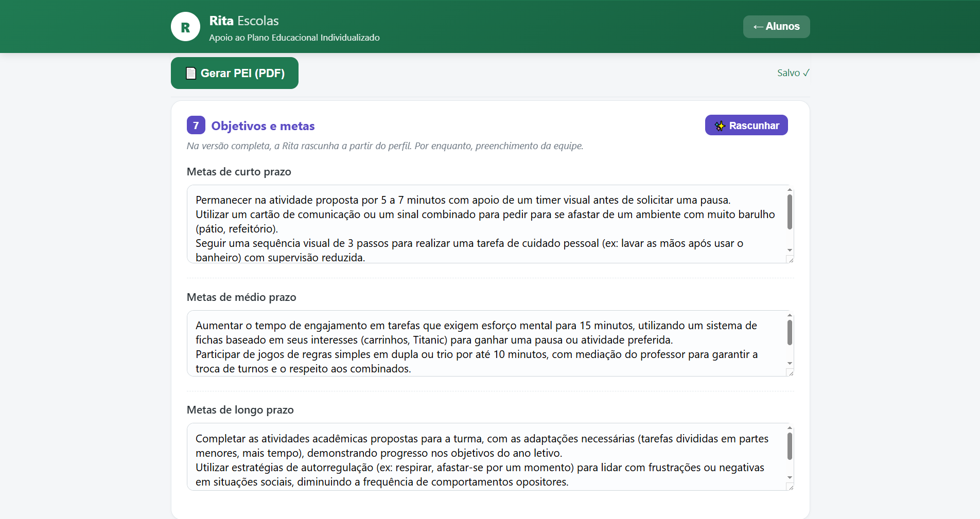The width and height of the screenshot is (980, 519).
Task: Click scroll down arrow in longo prazo textarea
Action: point(790,477)
